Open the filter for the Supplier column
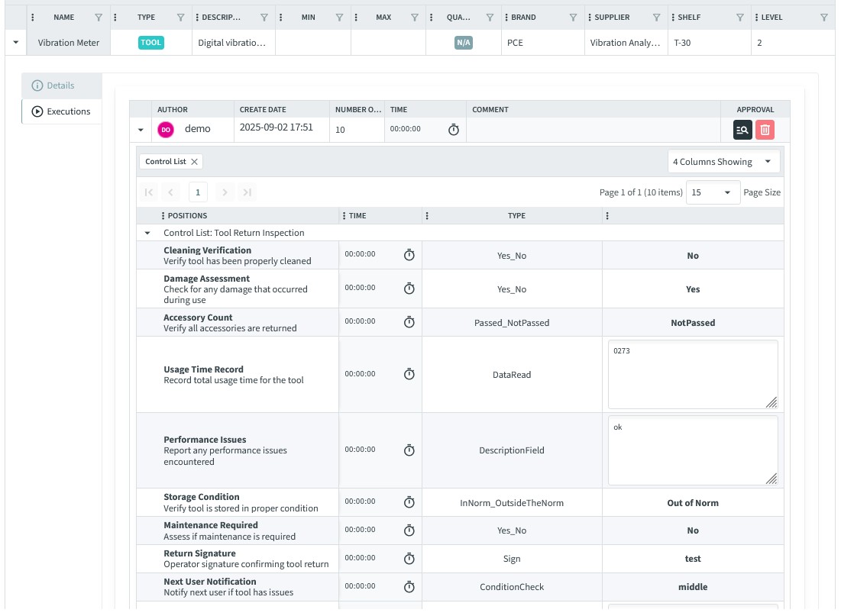This screenshot has height=616, width=841. [x=656, y=18]
